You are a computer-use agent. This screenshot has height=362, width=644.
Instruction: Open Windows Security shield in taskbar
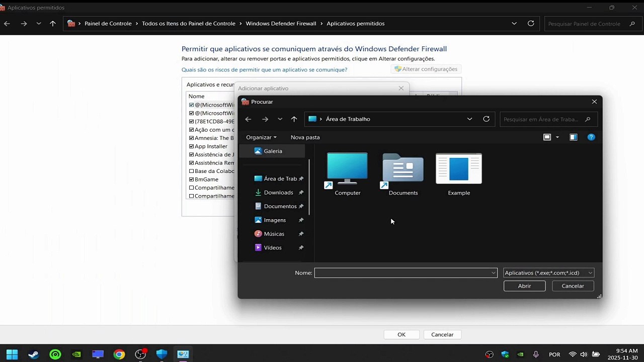[162, 354]
